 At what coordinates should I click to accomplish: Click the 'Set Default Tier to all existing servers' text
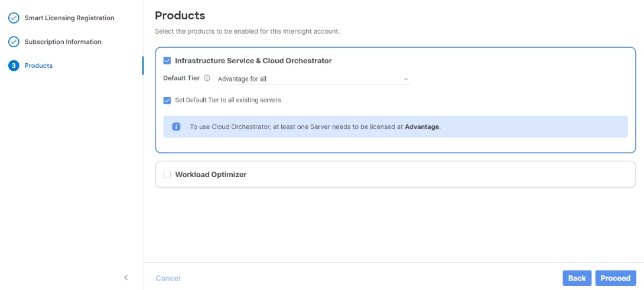pos(228,100)
